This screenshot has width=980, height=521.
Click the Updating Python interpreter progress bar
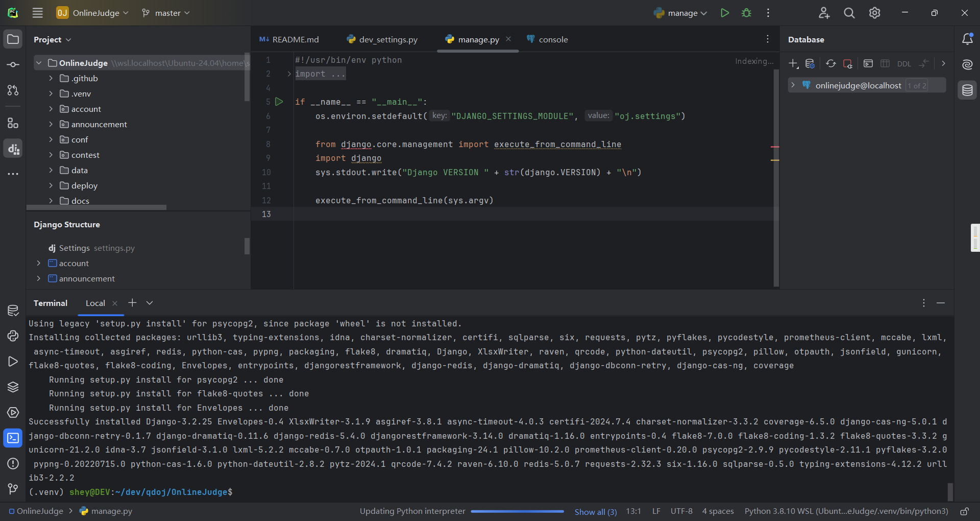pos(517,511)
